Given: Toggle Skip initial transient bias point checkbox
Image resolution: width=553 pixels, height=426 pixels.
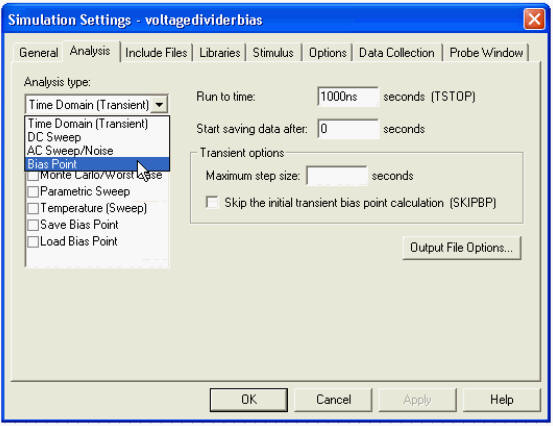Looking at the screenshot, I should point(212,202).
